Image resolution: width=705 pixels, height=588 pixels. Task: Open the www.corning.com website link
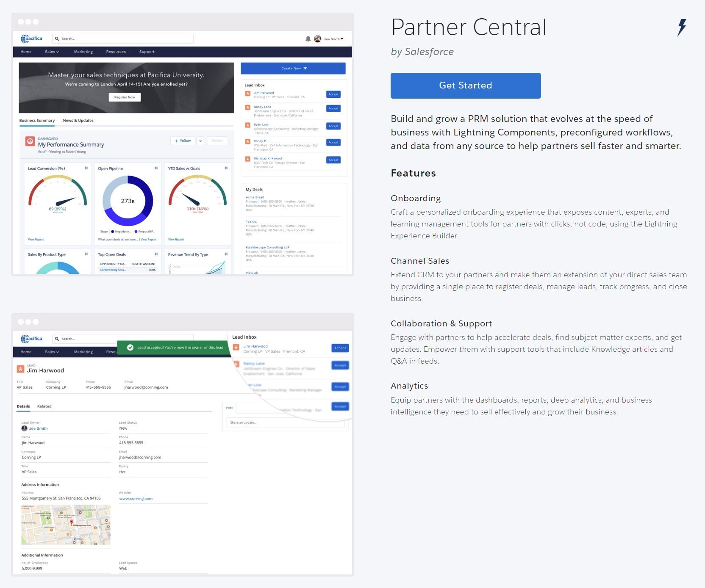136,499
